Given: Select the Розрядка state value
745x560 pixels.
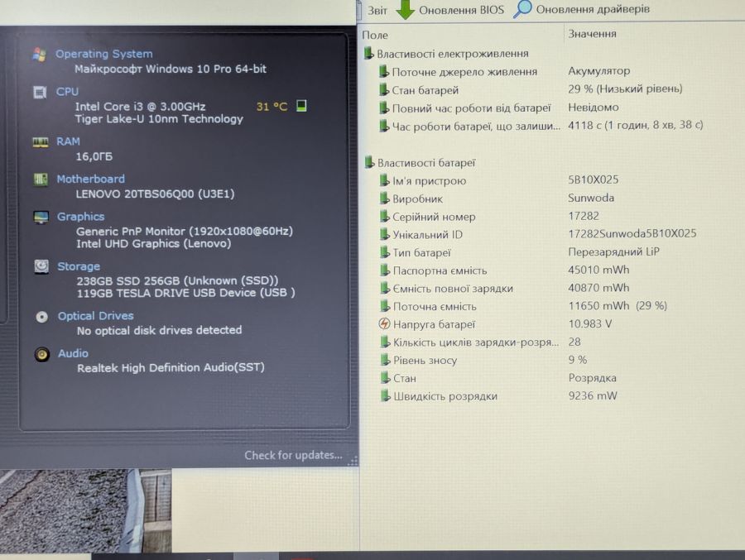Looking at the screenshot, I should click(593, 378).
